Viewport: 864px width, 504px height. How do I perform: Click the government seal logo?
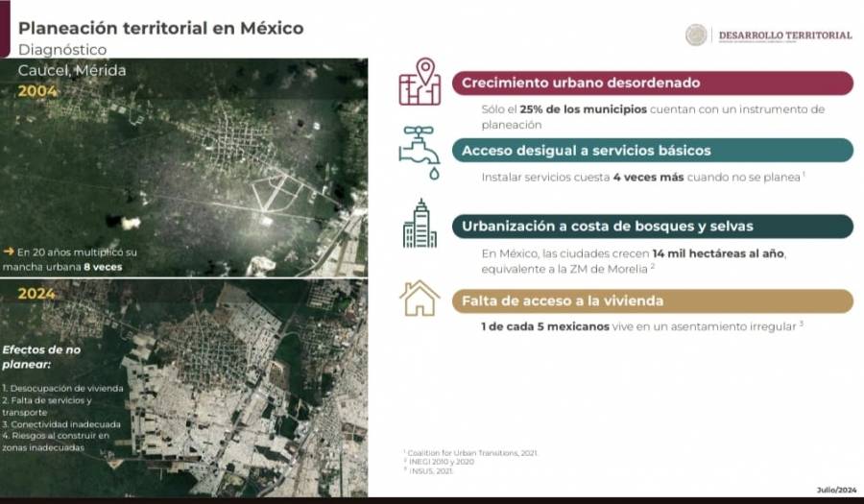point(696,35)
